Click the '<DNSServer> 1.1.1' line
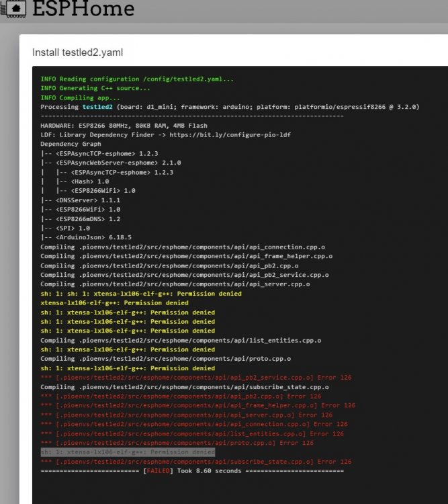The height and width of the screenshot is (504, 448). coord(81,200)
